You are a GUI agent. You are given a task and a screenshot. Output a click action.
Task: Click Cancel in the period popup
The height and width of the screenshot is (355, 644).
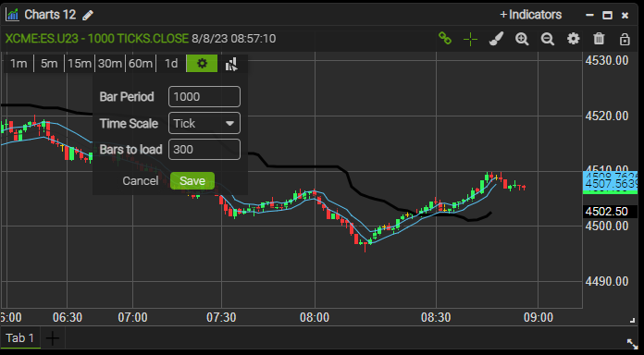[x=141, y=180]
